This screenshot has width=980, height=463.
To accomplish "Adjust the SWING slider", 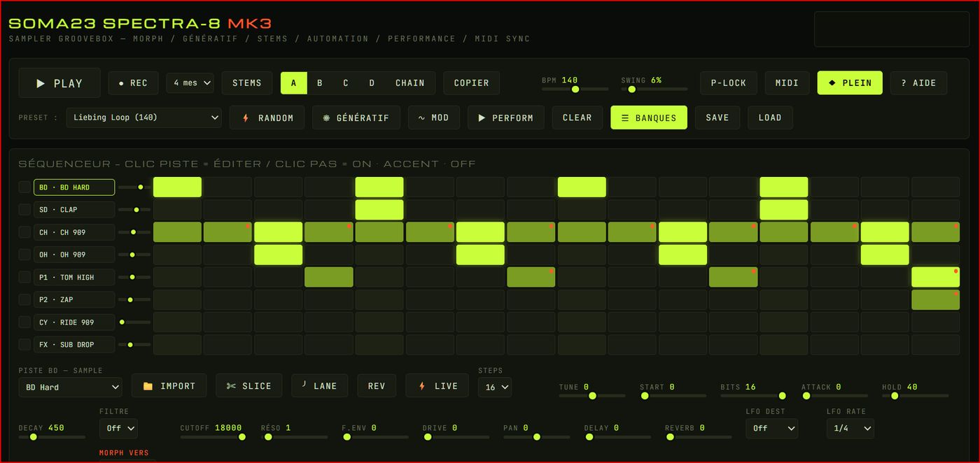I will click(x=654, y=90).
